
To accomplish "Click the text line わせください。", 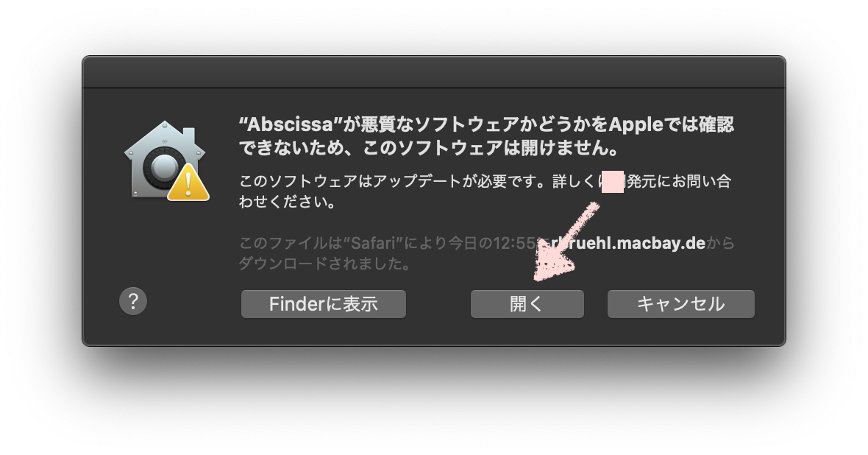I will 288,202.
